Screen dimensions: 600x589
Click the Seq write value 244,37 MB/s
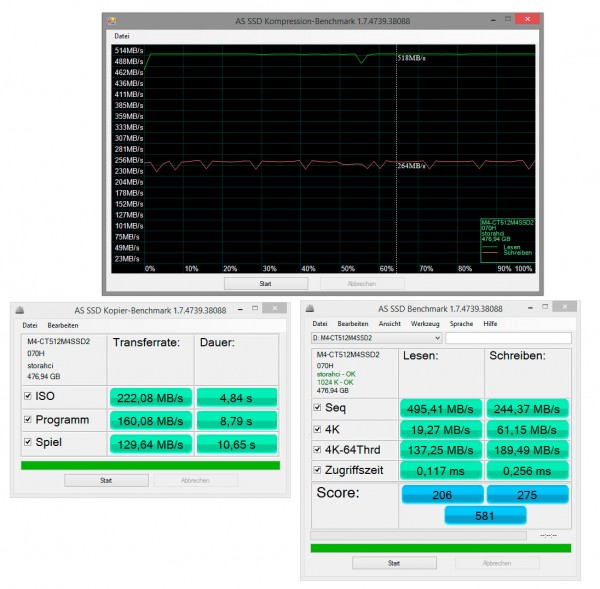pyautogui.click(x=527, y=409)
